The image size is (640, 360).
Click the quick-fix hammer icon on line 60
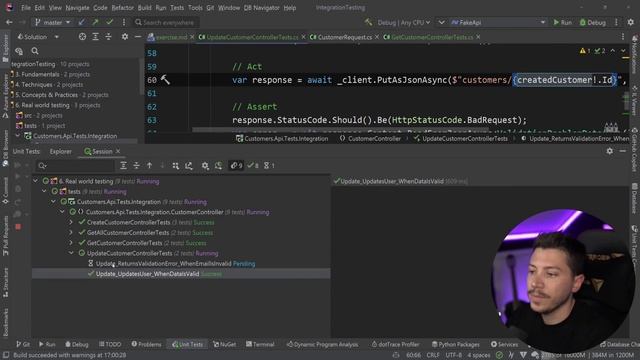click(165, 80)
